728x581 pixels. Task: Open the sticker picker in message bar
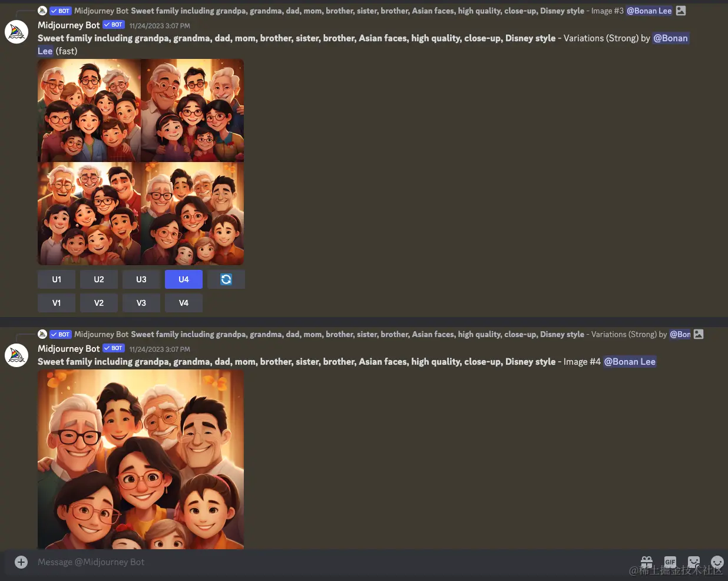tap(694, 562)
